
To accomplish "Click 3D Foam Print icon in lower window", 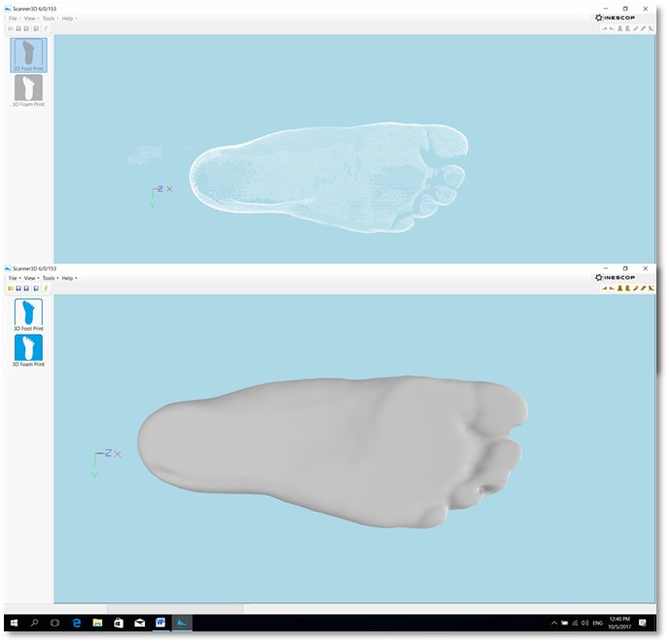I will pyautogui.click(x=28, y=349).
